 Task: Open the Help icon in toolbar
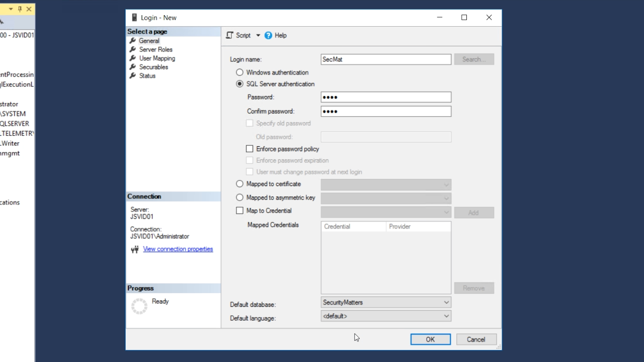(268, 35)
